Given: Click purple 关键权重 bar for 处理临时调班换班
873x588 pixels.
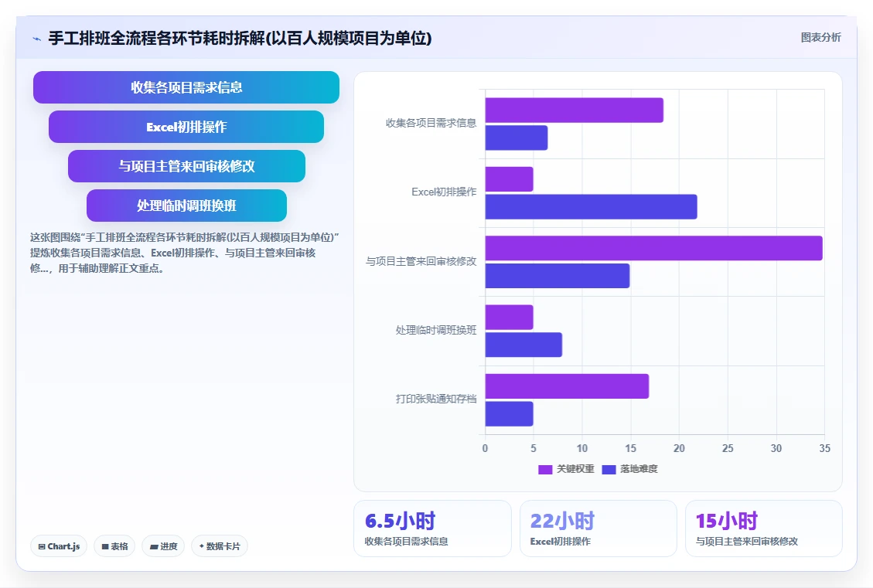Looking at the screenshot, I should click(509, 317).
